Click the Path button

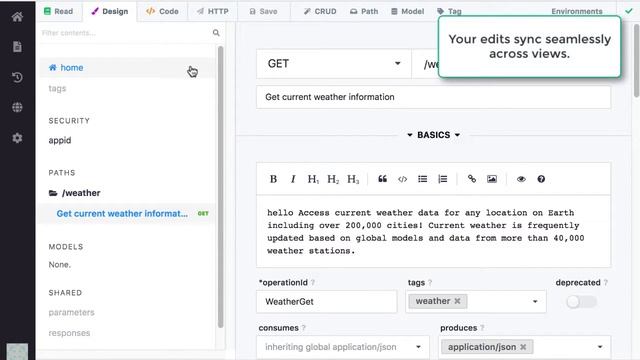(x=364, y=11)
